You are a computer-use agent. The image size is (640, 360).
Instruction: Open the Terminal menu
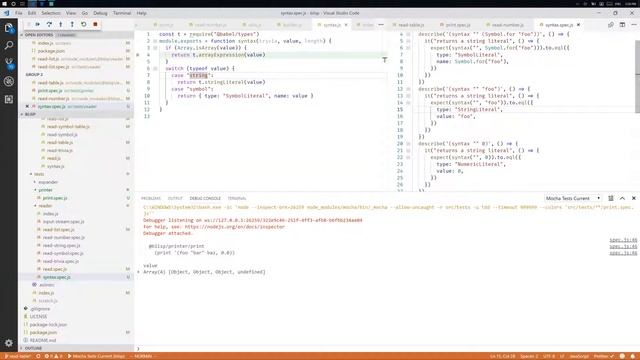click(x=122, y=13)
